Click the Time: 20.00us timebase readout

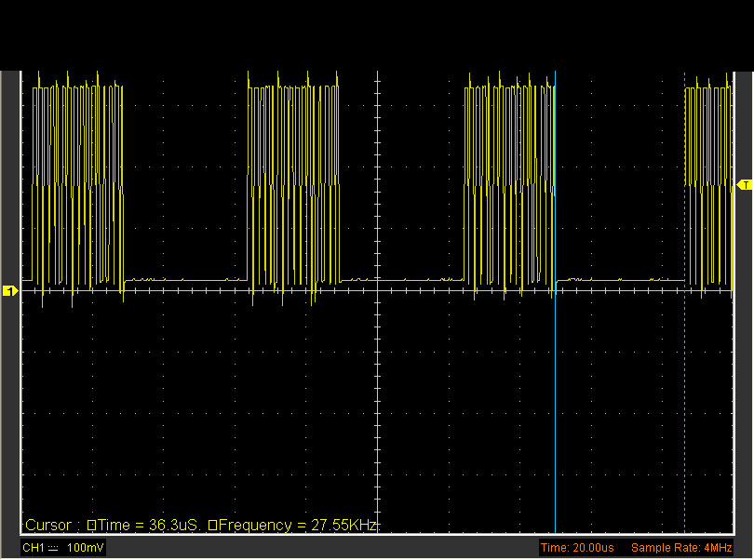(x=577, y=548)
